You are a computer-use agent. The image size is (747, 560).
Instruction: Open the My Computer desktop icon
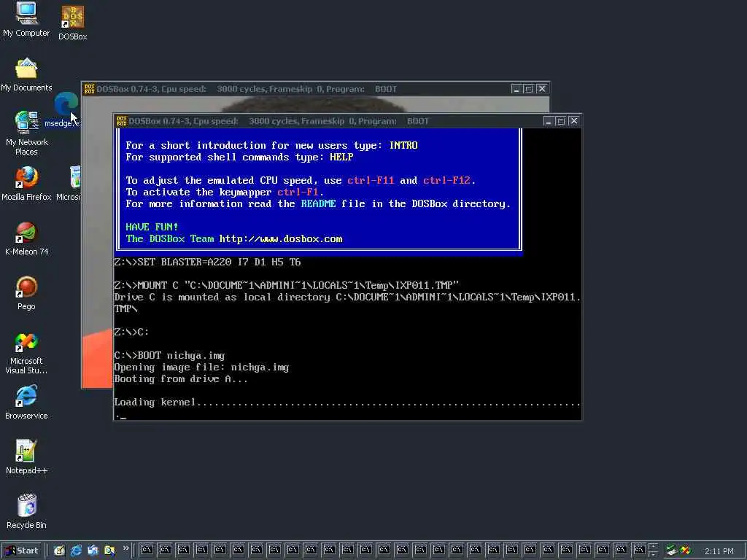26,19
